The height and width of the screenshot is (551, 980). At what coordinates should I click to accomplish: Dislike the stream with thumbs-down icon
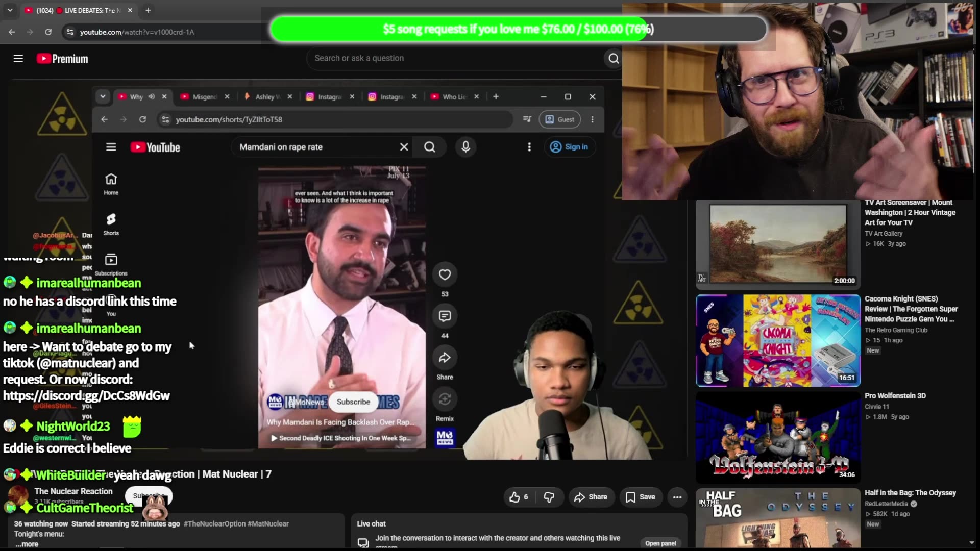[x=549, y=497]
